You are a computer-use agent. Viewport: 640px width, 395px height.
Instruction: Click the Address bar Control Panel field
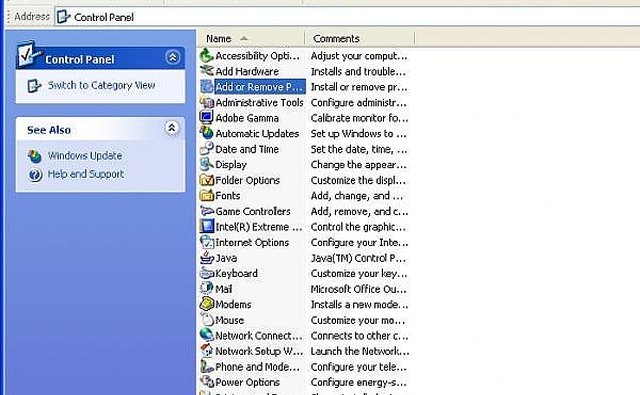347,17
